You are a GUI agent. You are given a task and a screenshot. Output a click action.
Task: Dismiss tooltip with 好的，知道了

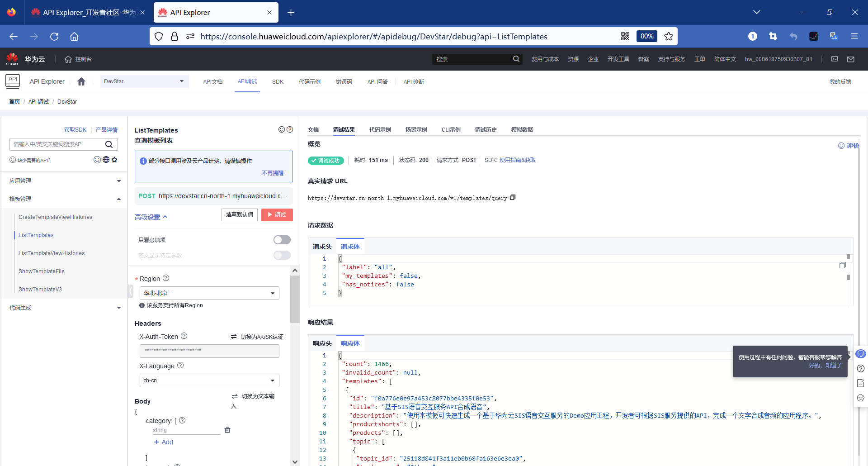tap(825, 366)
